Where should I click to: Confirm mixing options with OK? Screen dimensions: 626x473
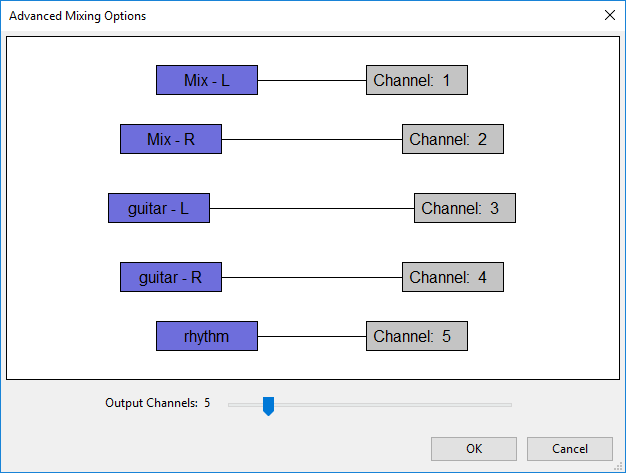pyautogui.click(x=474, y=449)
